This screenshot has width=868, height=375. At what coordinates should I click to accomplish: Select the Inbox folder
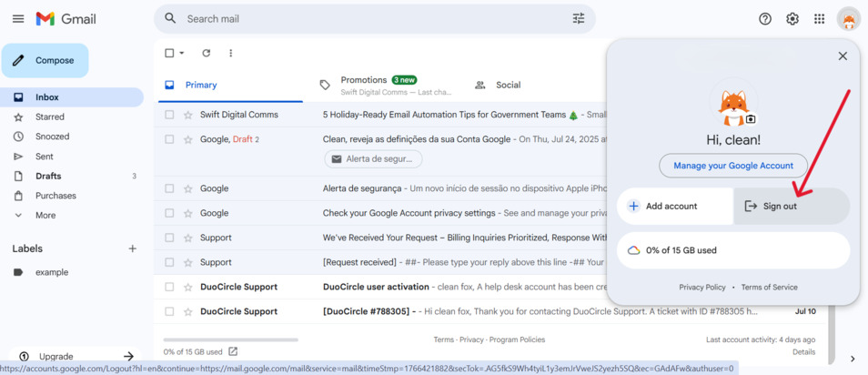[x=72, y=96]
